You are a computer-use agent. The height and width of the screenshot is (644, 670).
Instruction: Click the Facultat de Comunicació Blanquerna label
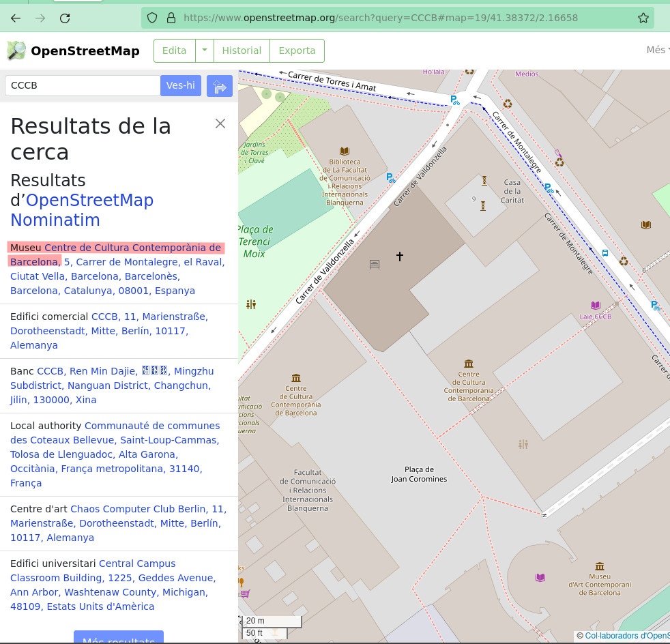tap(308, 490)
